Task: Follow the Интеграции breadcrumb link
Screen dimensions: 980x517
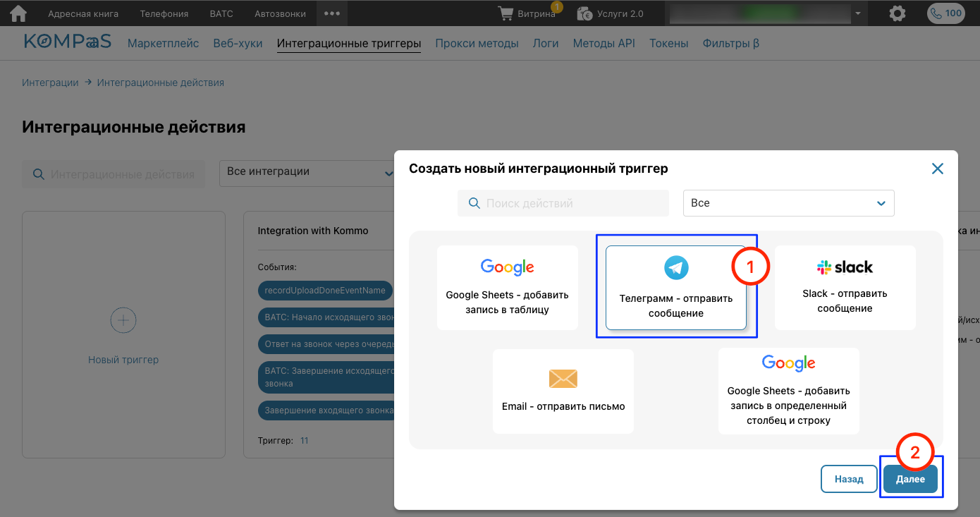Action: point(50,83)
